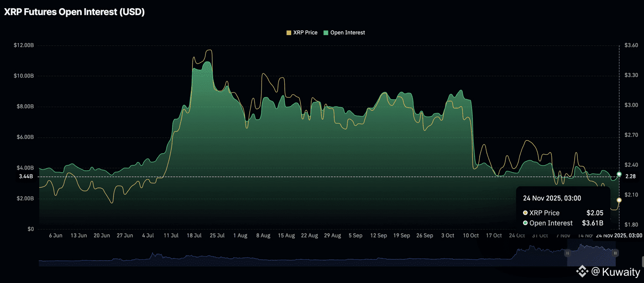Click the yellow dot in the tooltip's XRP Price row
644x283 pixels.
point(525,213)
